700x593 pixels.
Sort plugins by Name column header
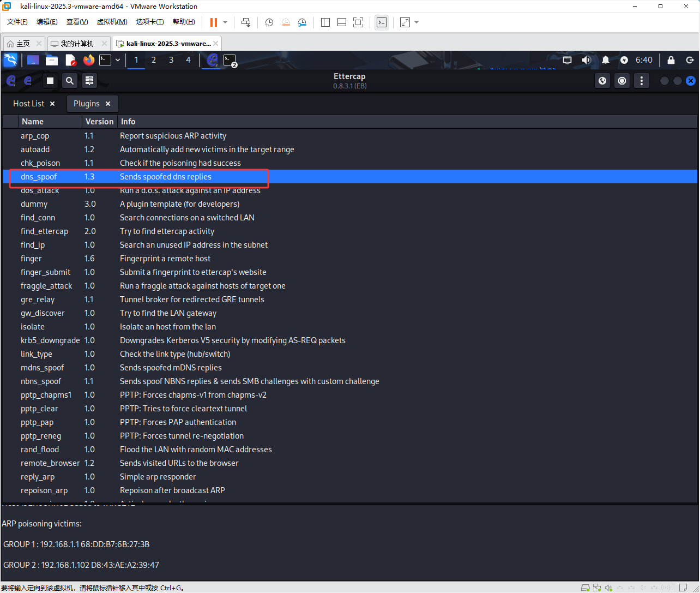50,122
